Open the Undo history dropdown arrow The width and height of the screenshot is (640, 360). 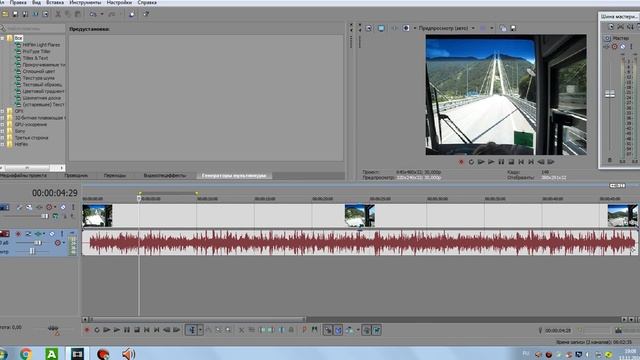[102, 14]
